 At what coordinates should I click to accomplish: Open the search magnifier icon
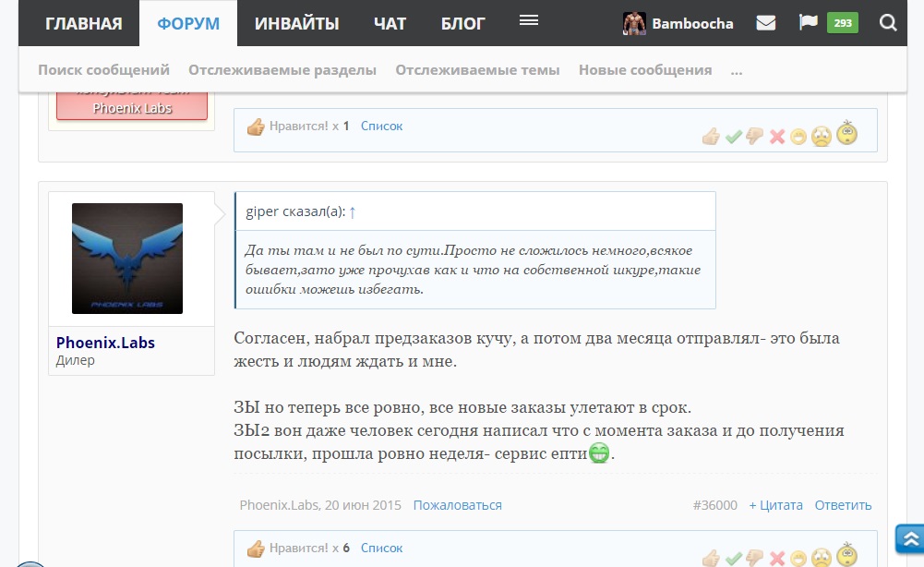point(888,23)
